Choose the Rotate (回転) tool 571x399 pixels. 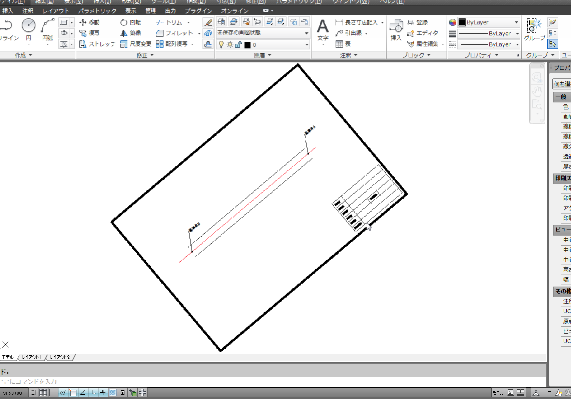[130, 23]
